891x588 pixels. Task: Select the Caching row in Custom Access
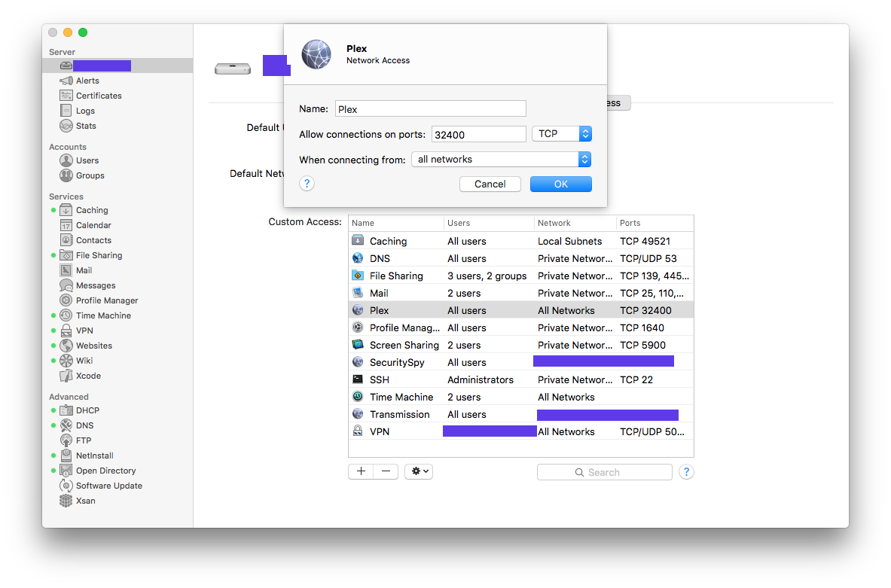pyautogui.click(x=521, y=241)
